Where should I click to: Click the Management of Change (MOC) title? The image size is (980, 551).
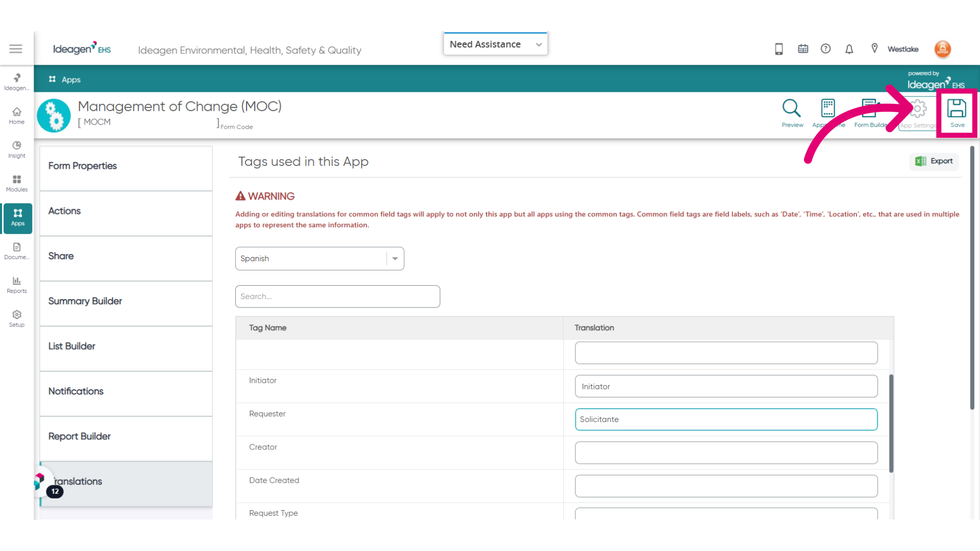tap(180, 106)
